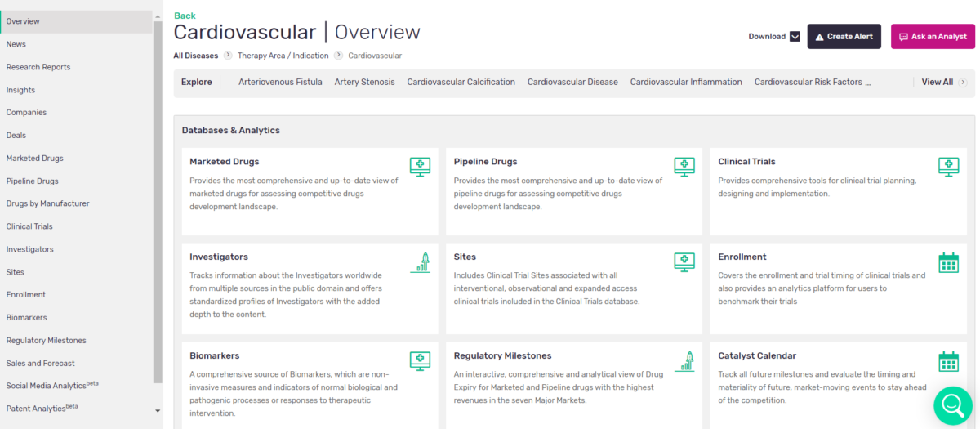Click All Diseases breadcrumb link

pyautogui.click(x=195, y=56)
